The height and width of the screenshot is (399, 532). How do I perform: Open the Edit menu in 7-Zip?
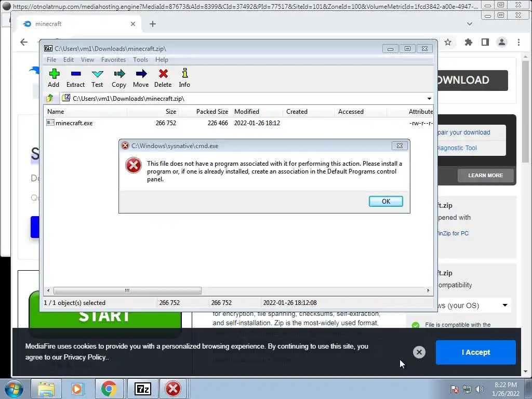pyautogui.click(x=68, y=60)
